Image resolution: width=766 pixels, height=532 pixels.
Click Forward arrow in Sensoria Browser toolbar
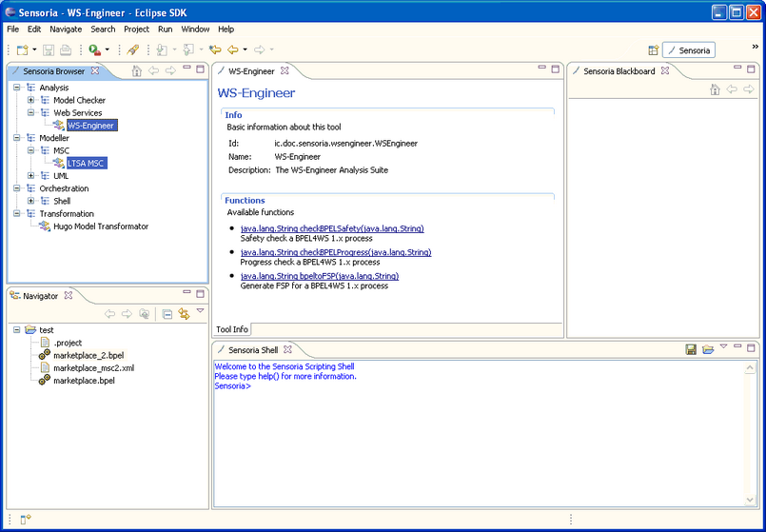[x=170, y=71]
